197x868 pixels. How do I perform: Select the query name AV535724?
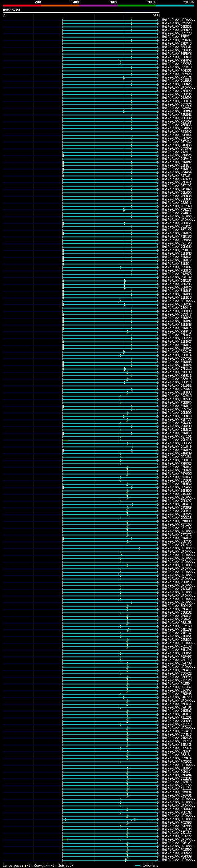pos(11,10)
